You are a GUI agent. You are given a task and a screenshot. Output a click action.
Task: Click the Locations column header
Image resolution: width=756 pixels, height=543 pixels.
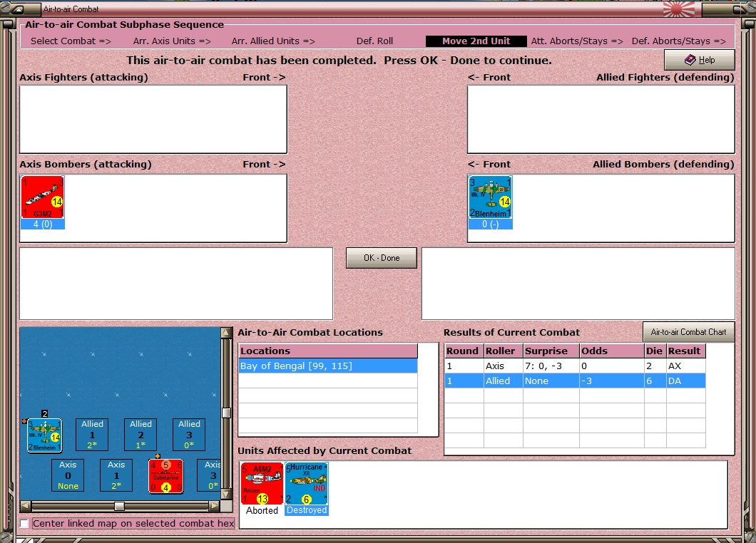[328, 351]
